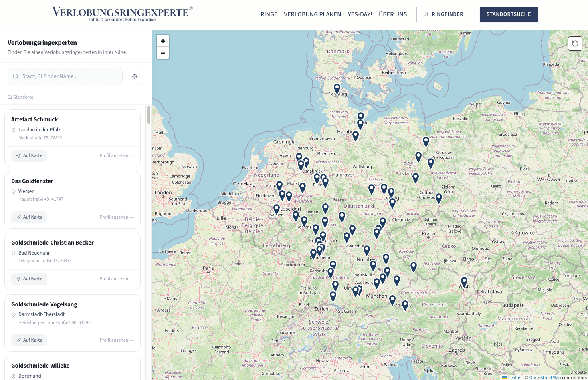
Task: Open the Verlobungsringexperte logo homepage
Action: click(122, 14)
